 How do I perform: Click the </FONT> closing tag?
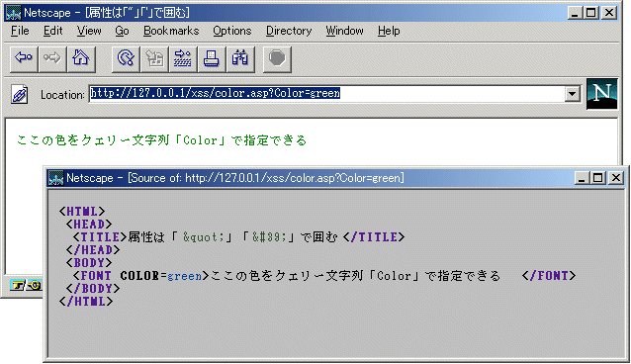549,276
